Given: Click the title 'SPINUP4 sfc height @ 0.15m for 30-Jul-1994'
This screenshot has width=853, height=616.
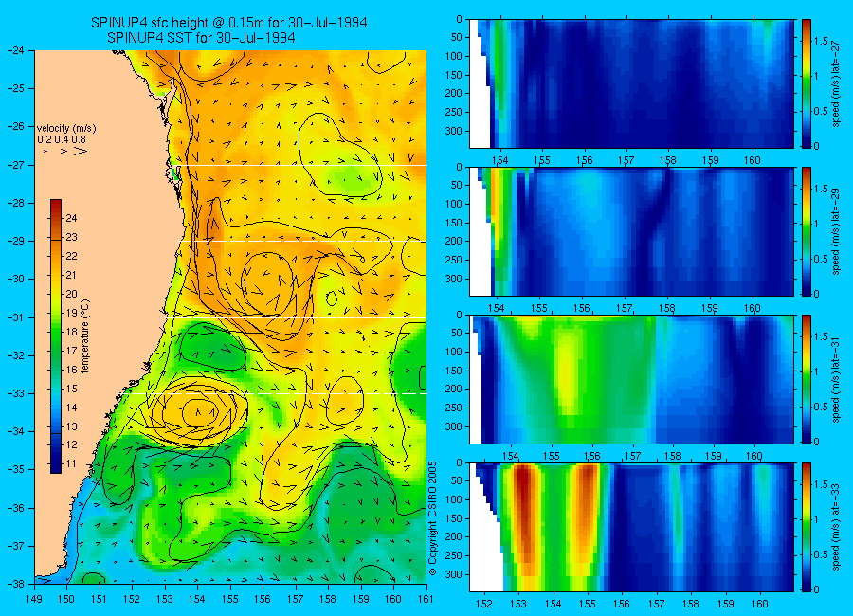Looking at the screenshot, I should (x=229, y=23).
